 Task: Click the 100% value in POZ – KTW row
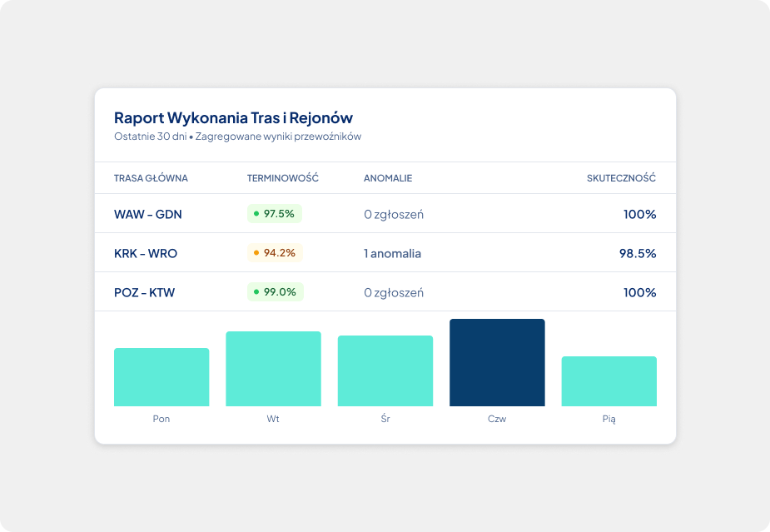[x=640, y=293]
